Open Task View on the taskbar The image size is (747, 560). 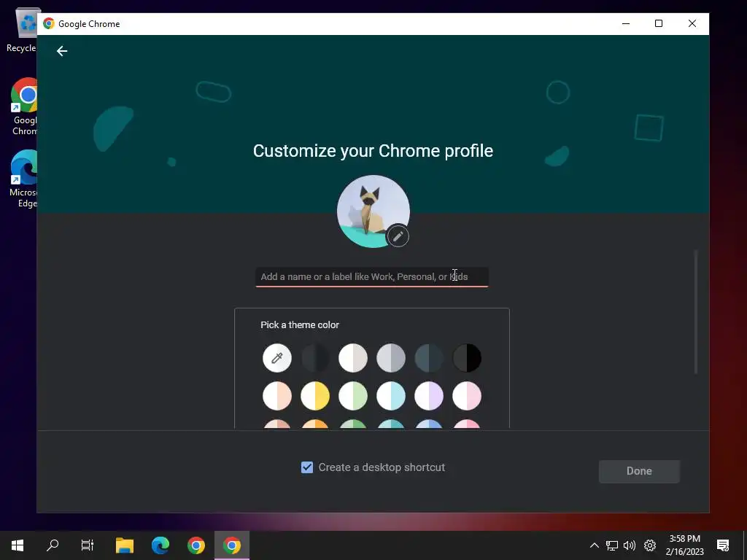[88, 545]
